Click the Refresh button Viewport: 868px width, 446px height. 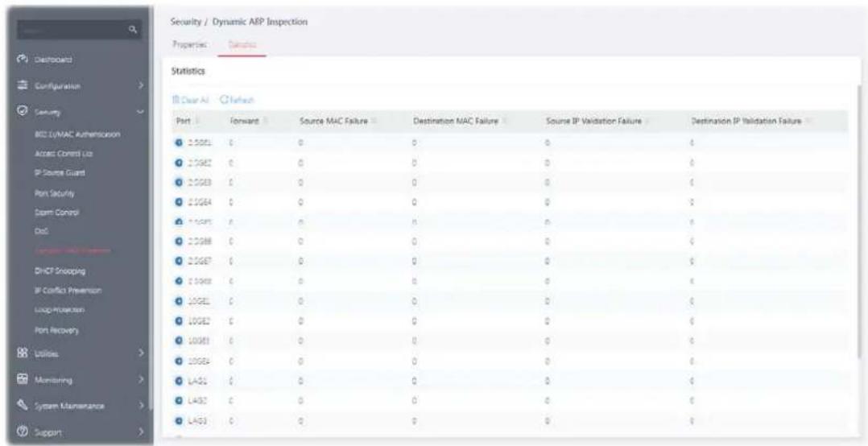click(x=237, y=100)
